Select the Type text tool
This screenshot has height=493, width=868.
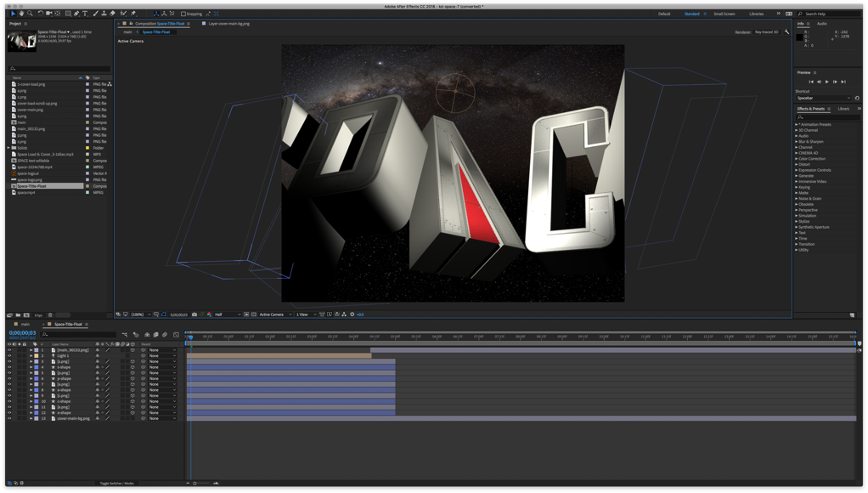[85, 14]
